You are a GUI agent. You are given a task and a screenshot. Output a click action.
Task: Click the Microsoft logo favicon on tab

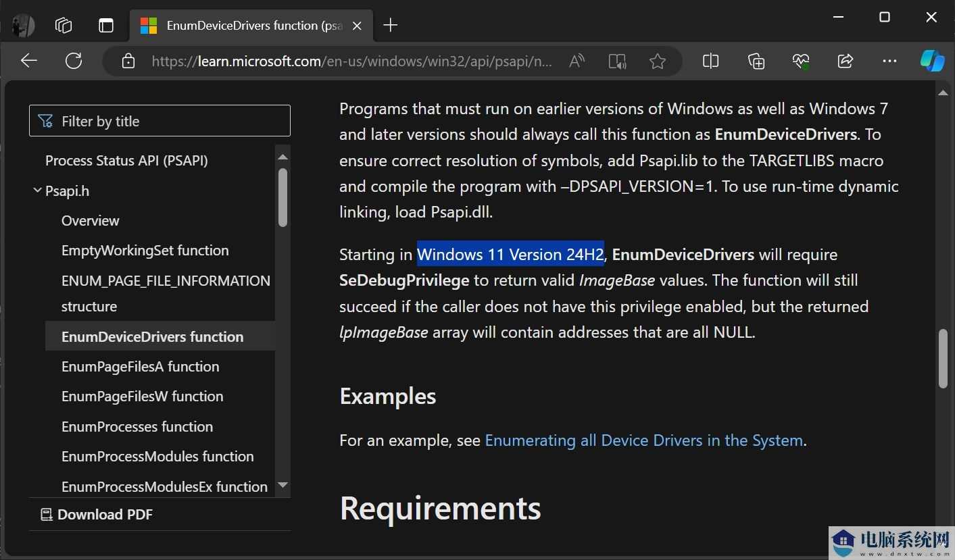coord(148,26)
